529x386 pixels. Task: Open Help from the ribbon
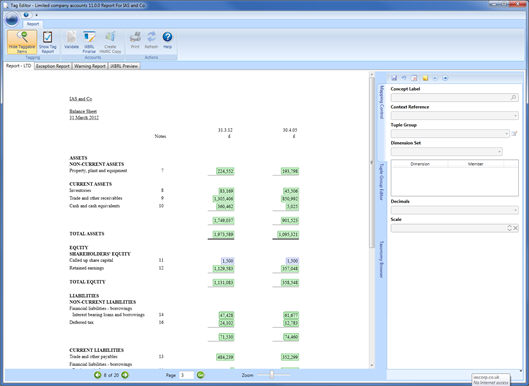[167, 40]
